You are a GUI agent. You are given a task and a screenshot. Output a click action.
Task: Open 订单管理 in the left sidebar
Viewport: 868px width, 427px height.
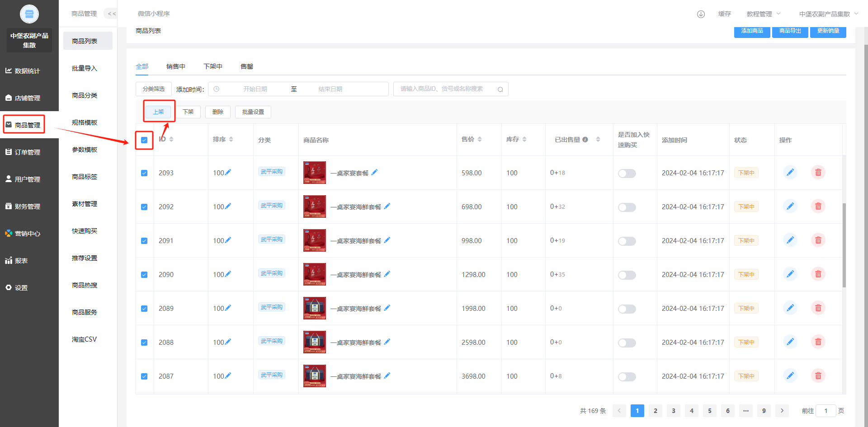tap(27, 152)
